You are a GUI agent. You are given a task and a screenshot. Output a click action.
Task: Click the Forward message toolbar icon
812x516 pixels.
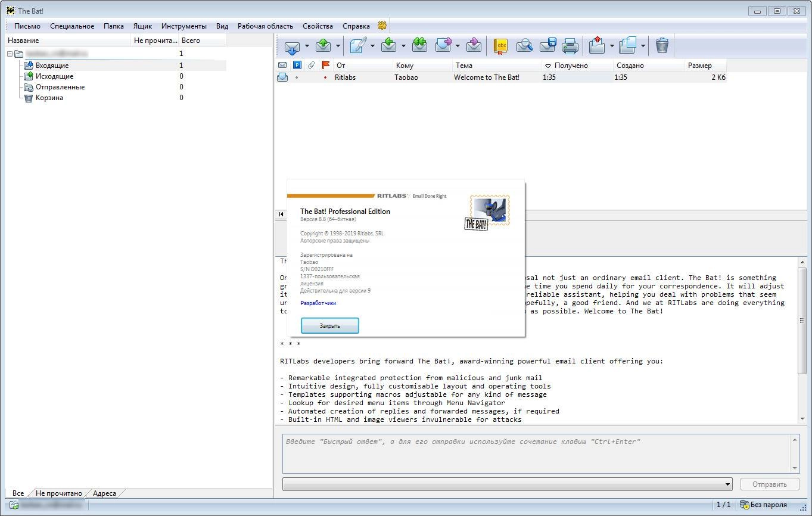(443, 46)
